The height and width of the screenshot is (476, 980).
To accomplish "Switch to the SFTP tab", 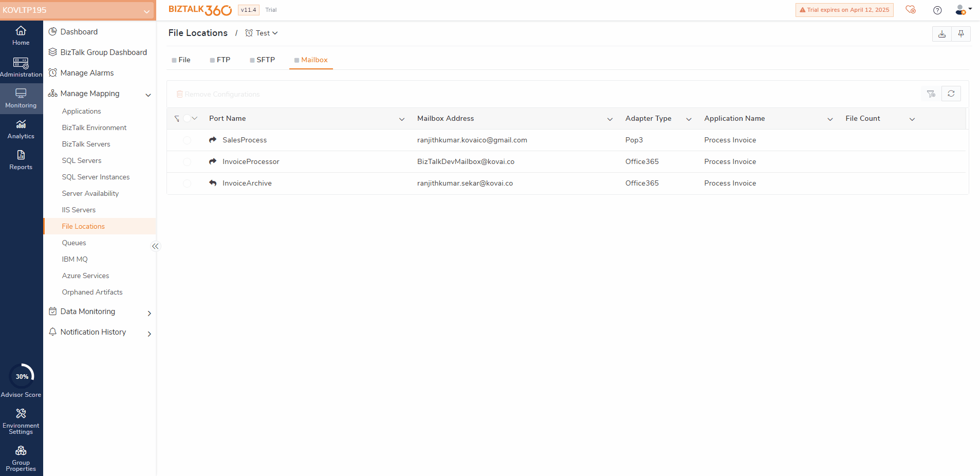I will point(262,60).
